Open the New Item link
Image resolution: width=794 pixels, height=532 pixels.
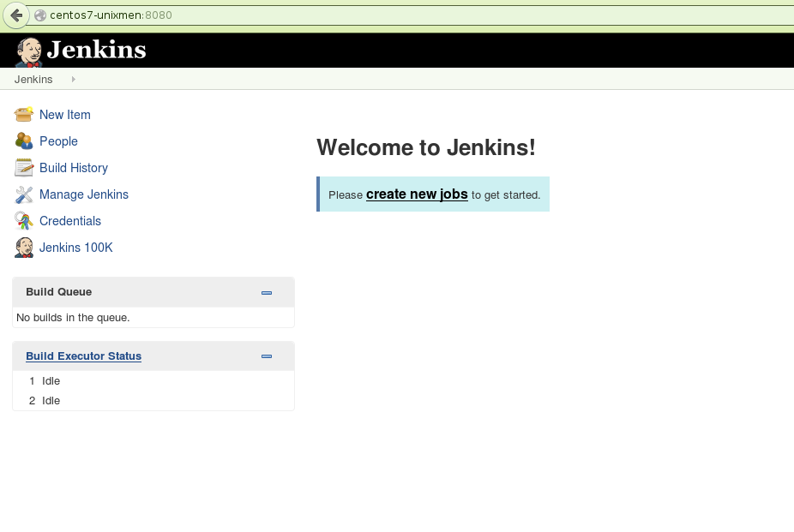pos(65,115)
